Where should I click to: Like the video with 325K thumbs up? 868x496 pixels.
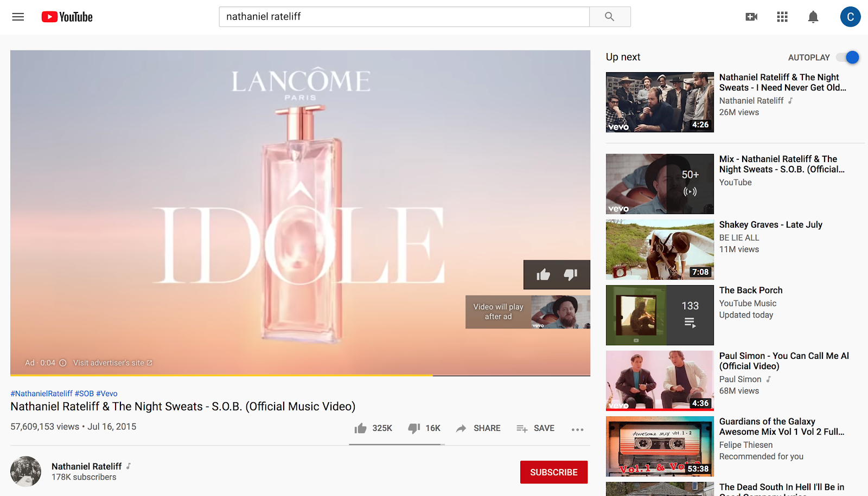pyautogui.click(x=373, y=428)
